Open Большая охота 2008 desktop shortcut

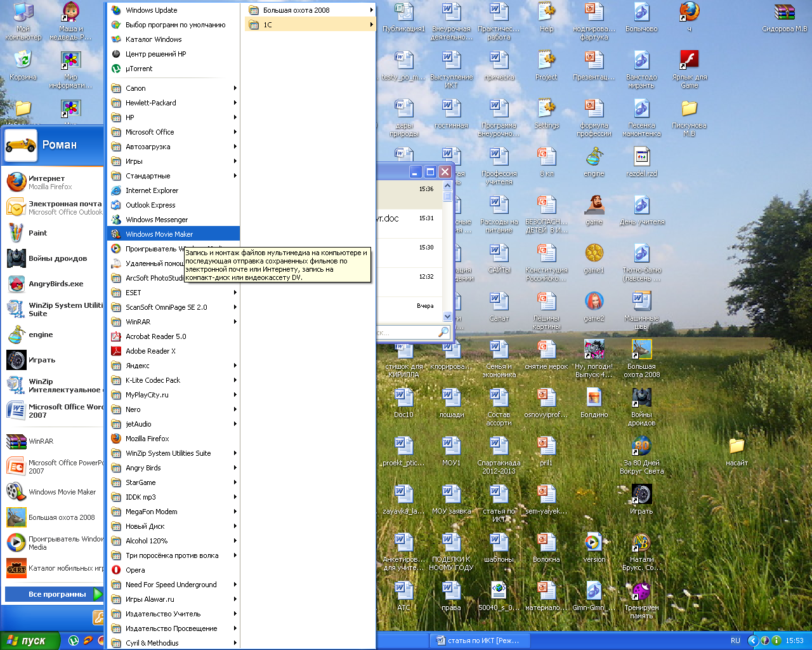click(x=641, y=358)
